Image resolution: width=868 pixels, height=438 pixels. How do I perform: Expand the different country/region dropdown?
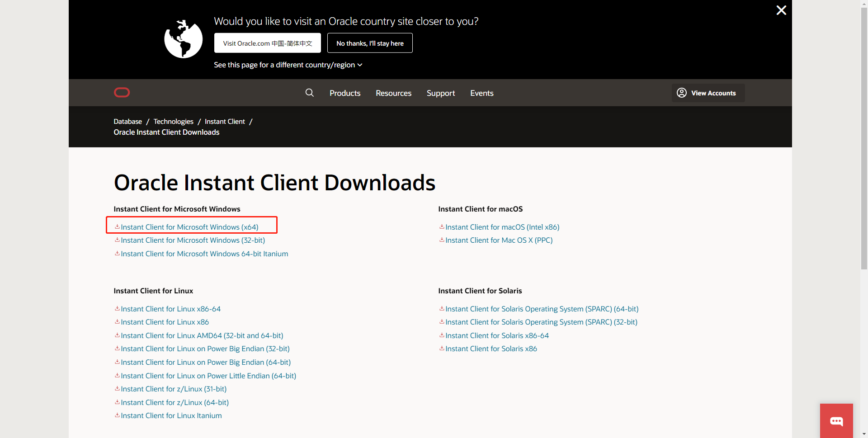click(x=288, y=65)
